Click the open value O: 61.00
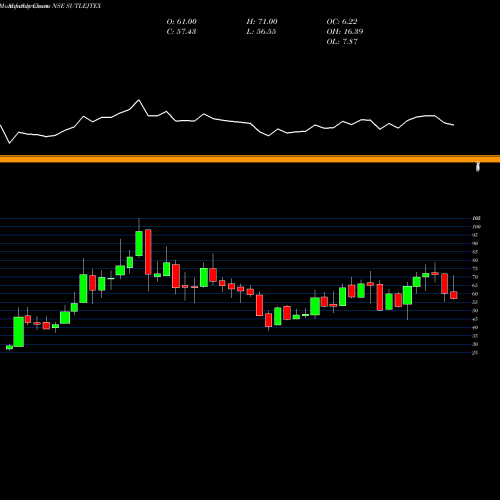500x500 pixels. (182, 22)
